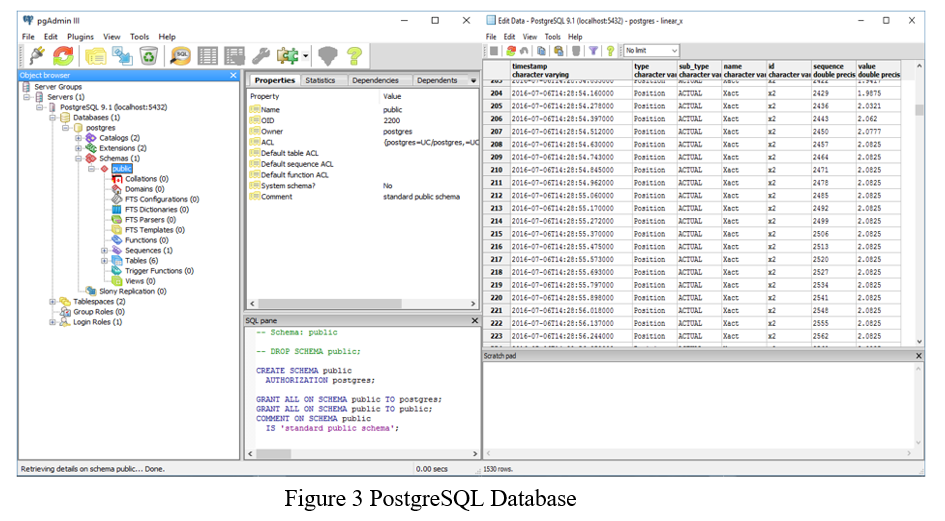Open the Help menu in Edit Data window
Image resolution: width=945 pixels, height=521 pixels.
pyautogui.click(x=575, y=37)
